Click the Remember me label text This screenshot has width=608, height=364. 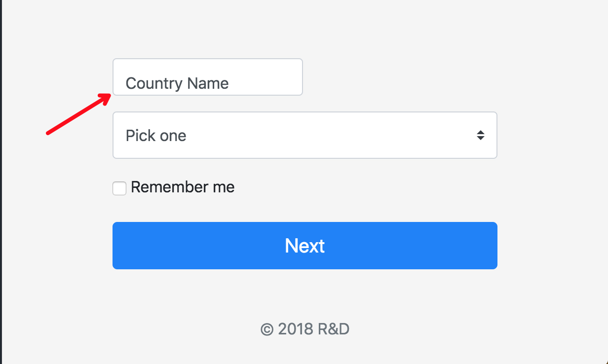click(183, 187)
